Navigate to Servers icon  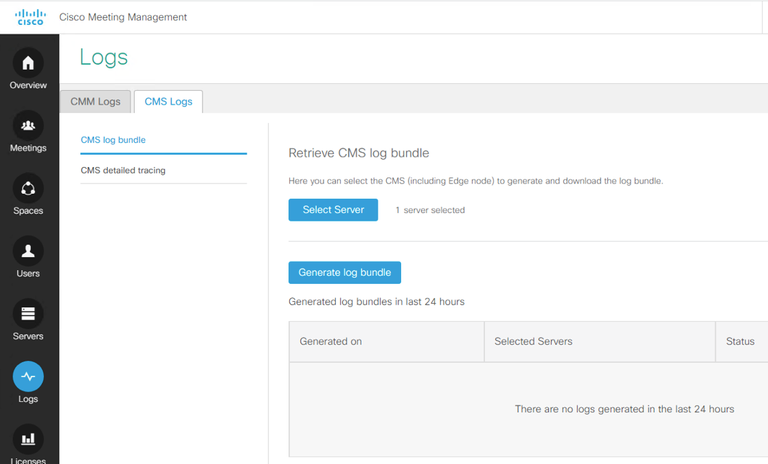click(28, 314)
